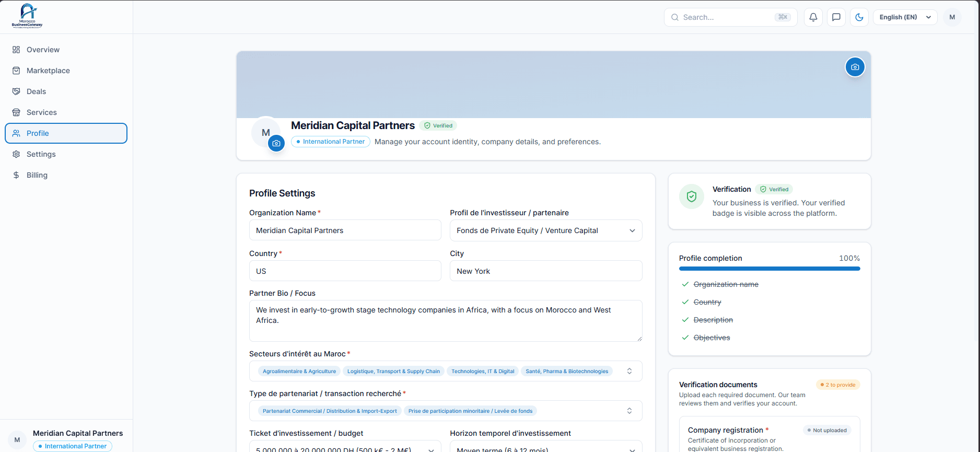Open the English (EN) language dropdown
This screenshot has height=452, width=980.
point(905,17)
